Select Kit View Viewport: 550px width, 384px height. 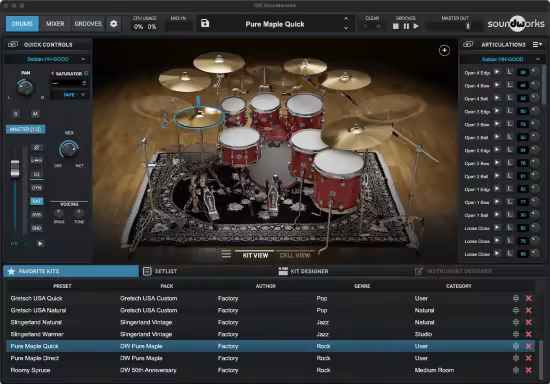coord(255,255)
